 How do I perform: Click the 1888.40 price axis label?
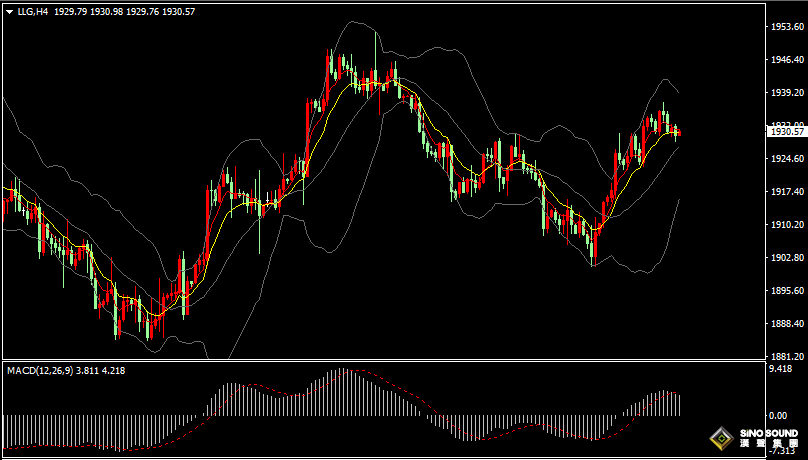(x=785, y=324)
